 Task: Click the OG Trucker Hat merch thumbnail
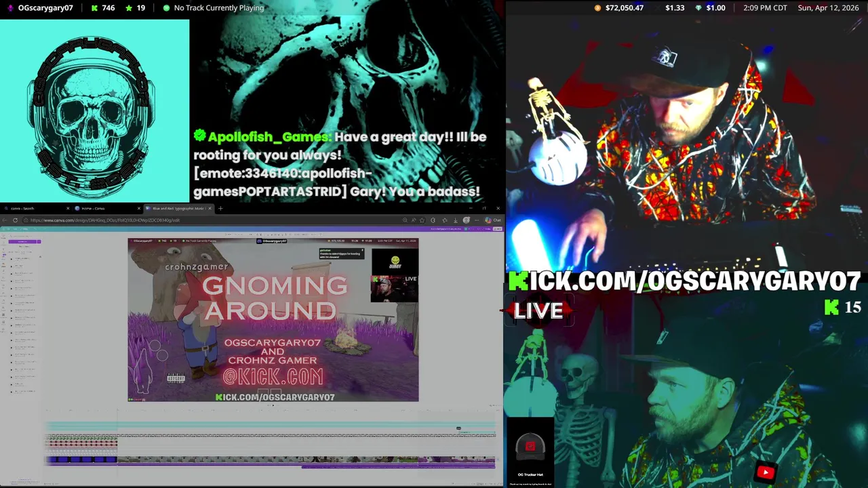tap(530, 452)
